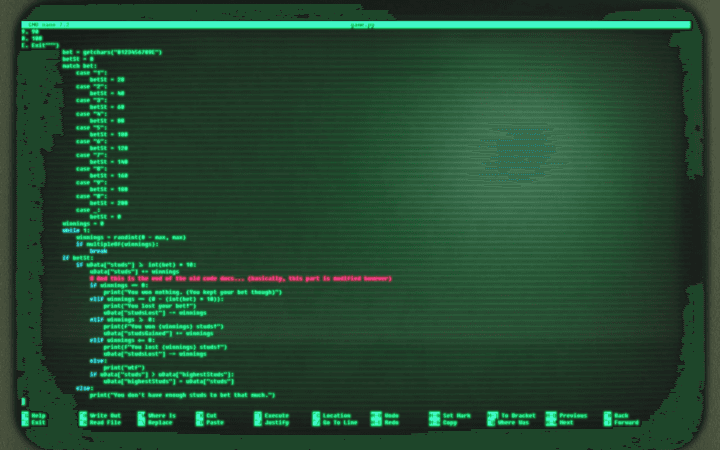Click the Location shortcut

336,415
